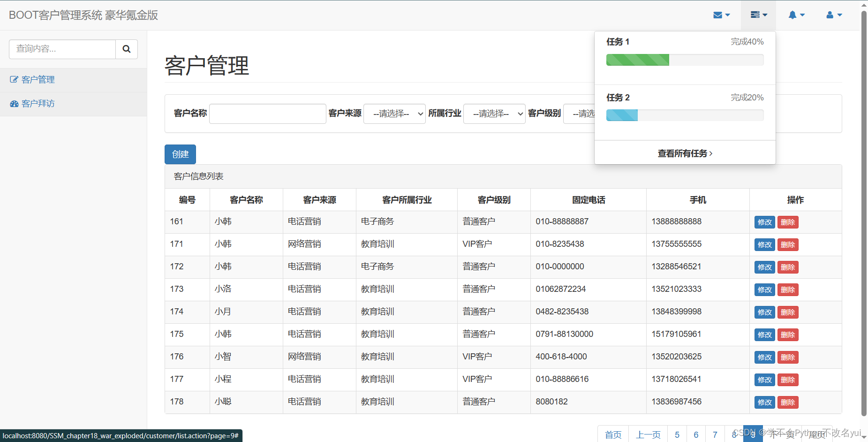Expand the 所属行业 dropdown
The image size is (868, 442).
(494, 114)
